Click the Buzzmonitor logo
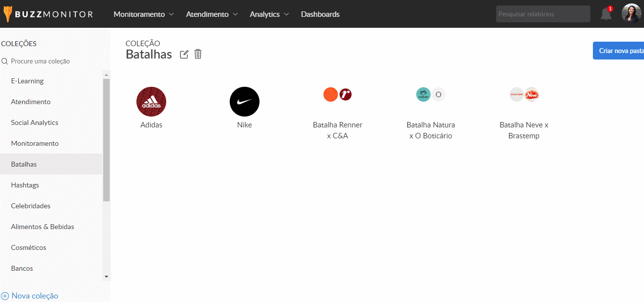The image size is (644, 302). pyautogui.click(x=48, y=14)
